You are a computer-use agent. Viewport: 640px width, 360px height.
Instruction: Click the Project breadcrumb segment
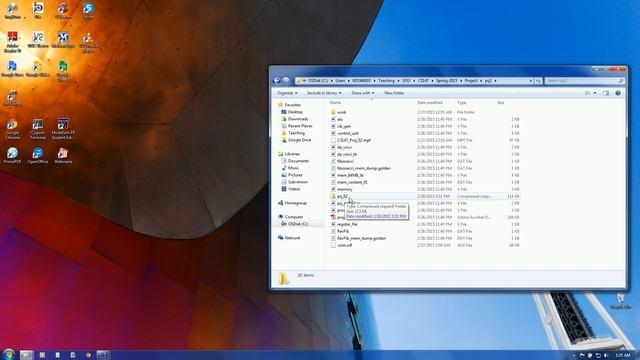pos(471,81)
